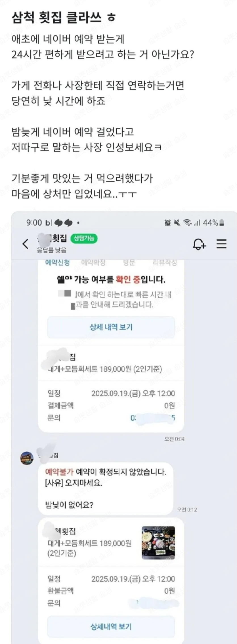Select the 예약신청 step tab
The height and width of the screenshot is (644, 237).
58,262
